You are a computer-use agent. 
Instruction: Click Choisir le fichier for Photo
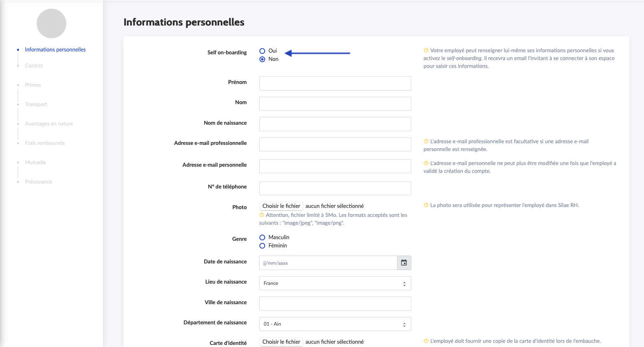[281, 206]
